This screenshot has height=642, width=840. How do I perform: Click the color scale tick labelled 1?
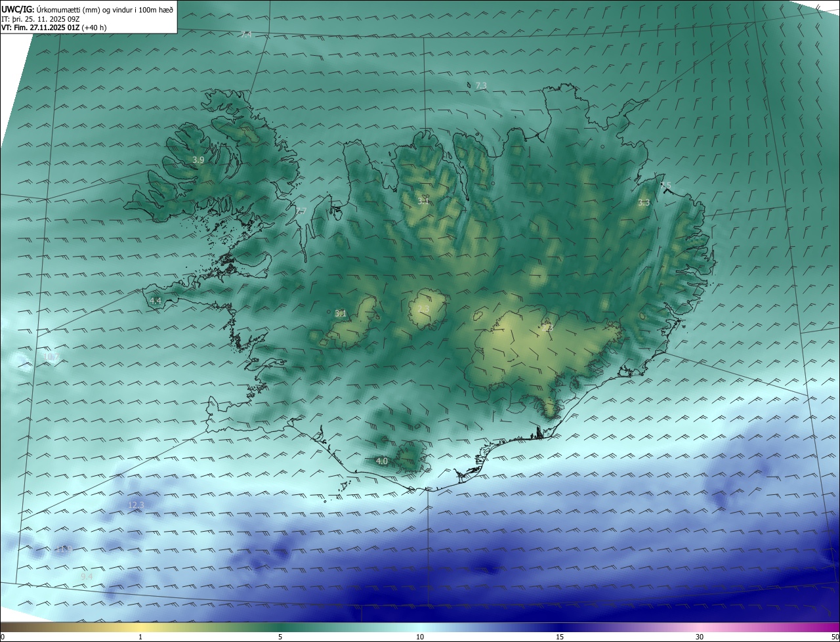pyautogui.click(x=140, y=637)
